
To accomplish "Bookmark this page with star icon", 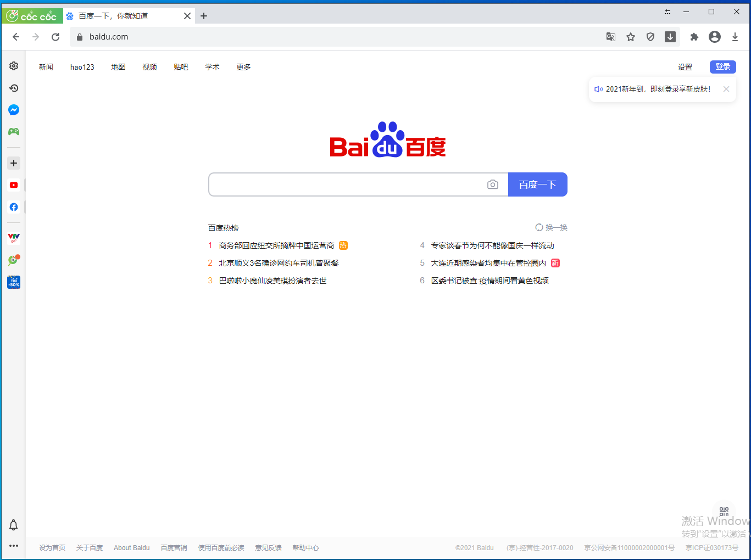I will pos(631,37).
